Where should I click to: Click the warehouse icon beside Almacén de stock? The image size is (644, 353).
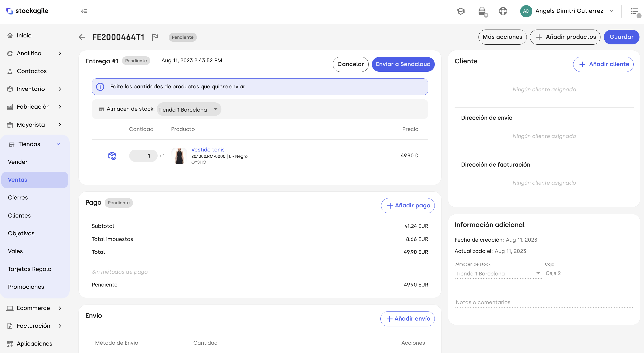pos(101,109)
